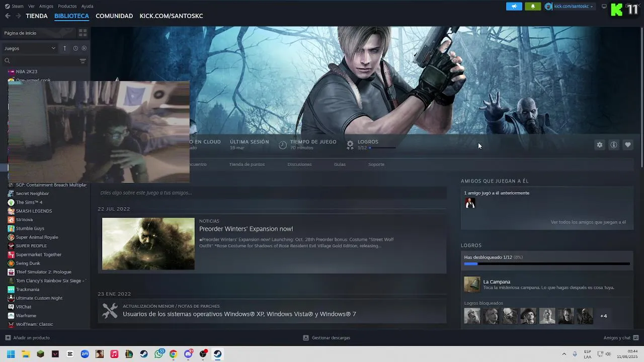Open the green notifications bell
This screenshot has width=644, height=362.
point(533,7)
